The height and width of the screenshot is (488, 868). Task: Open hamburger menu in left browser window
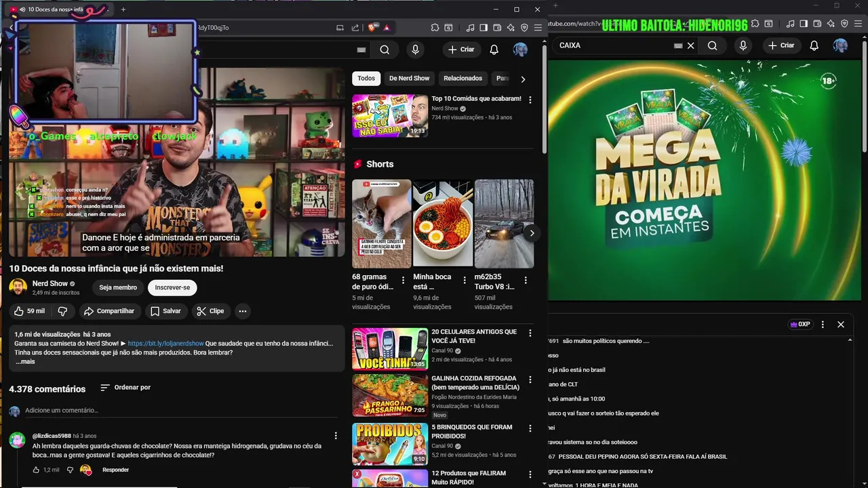pos(538,28)
